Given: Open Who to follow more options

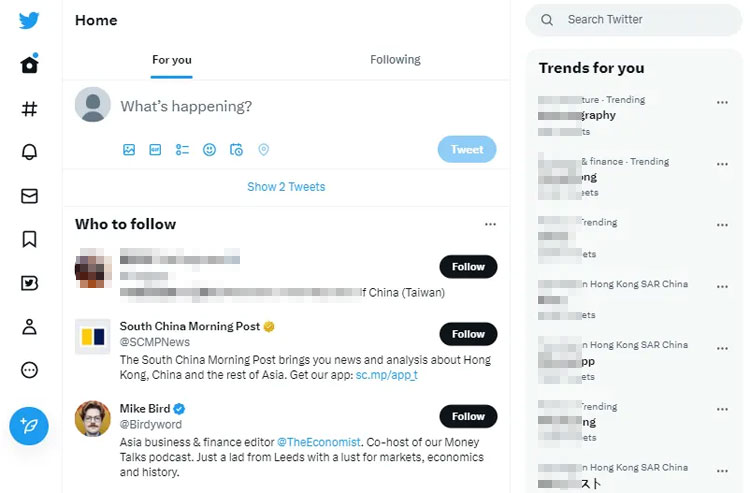Looking at the screenshot, I should [490, 225].
